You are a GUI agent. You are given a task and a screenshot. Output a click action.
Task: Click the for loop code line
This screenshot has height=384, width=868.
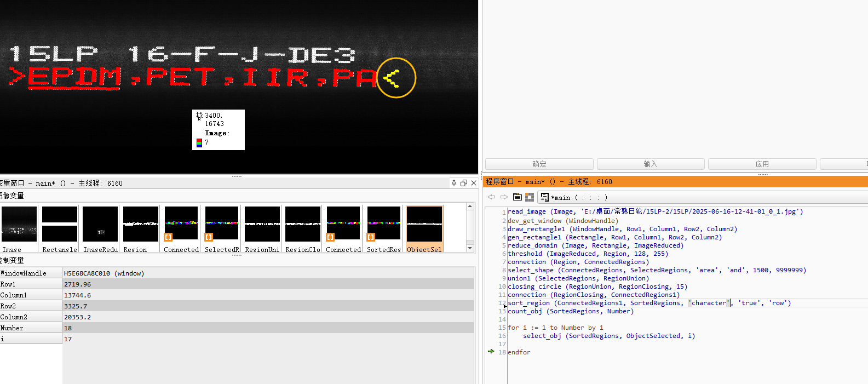(555, 328)
